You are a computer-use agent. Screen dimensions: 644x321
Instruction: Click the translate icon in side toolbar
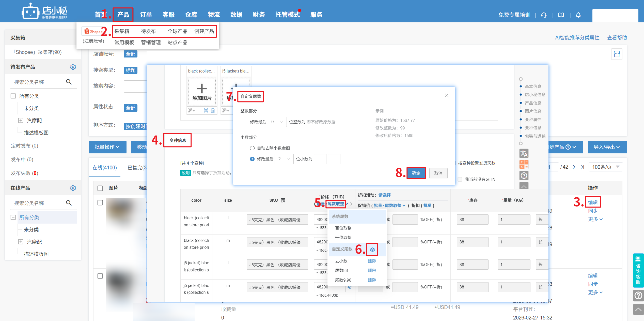coord(524,153)
